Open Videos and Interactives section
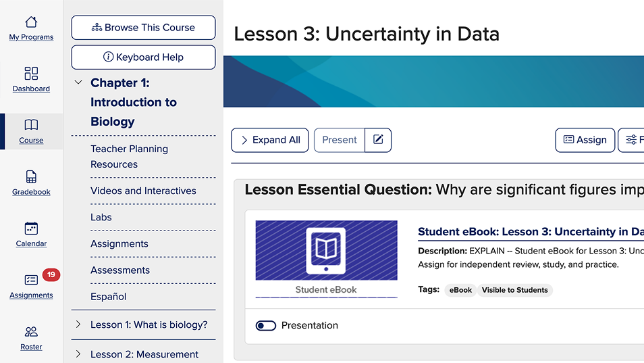The height and width of the screenshot is (363, 644). pyautogui.click(x=143, y=191)
